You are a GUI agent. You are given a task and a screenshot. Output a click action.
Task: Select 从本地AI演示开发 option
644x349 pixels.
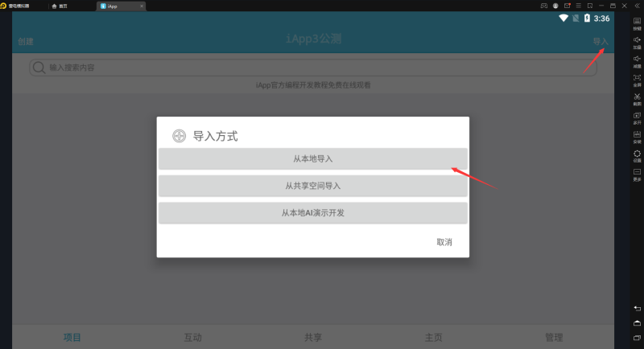(312, 213)
